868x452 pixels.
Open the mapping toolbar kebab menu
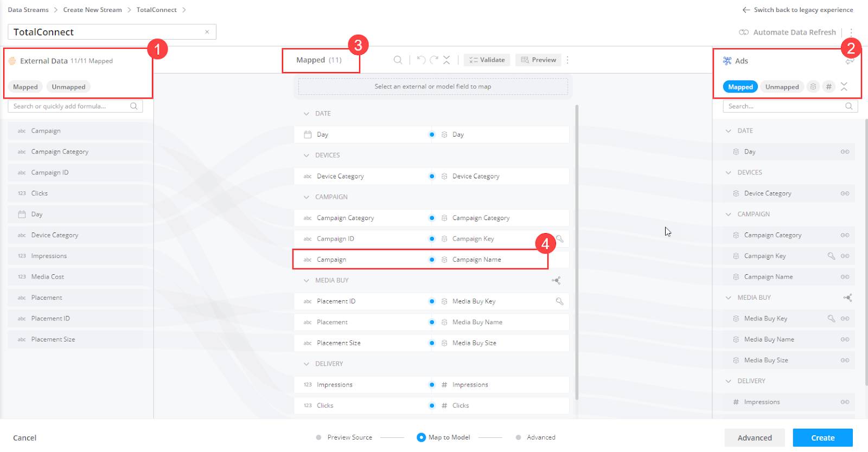pyautogui.click(x=567, y=60)
